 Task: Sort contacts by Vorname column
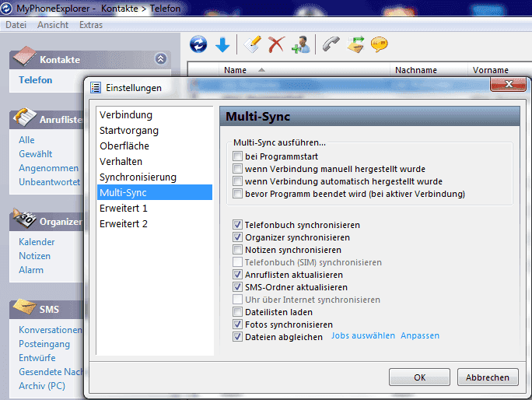pyautogui.click(x=500, y=70)
